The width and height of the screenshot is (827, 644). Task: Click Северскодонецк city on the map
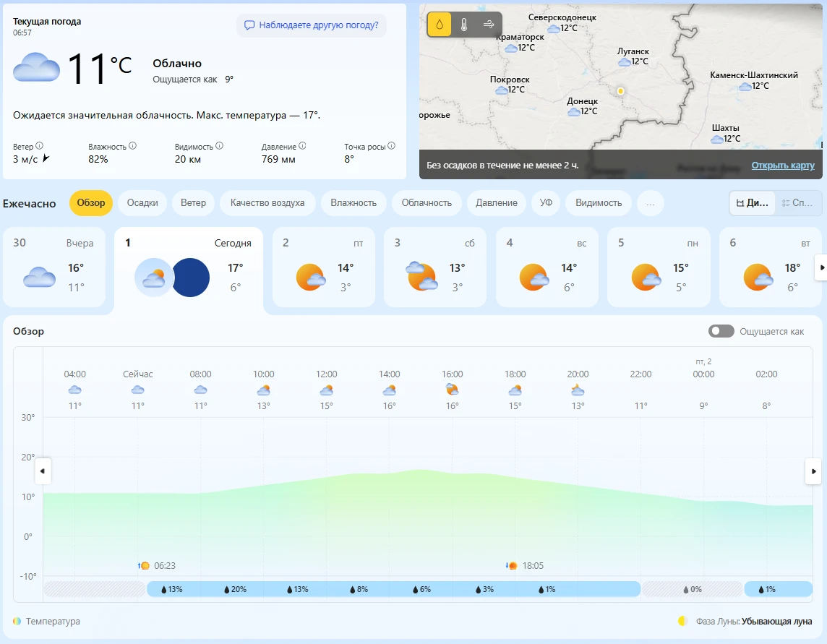tap(562, 17)
